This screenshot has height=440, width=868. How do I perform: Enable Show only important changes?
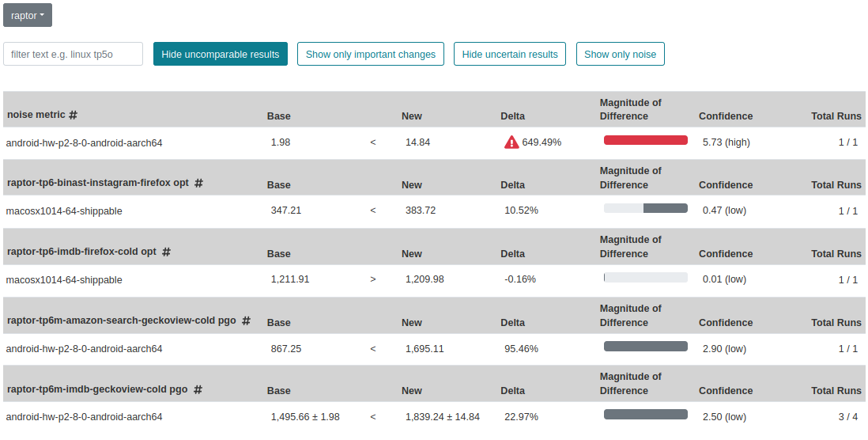tap(370, 54)
